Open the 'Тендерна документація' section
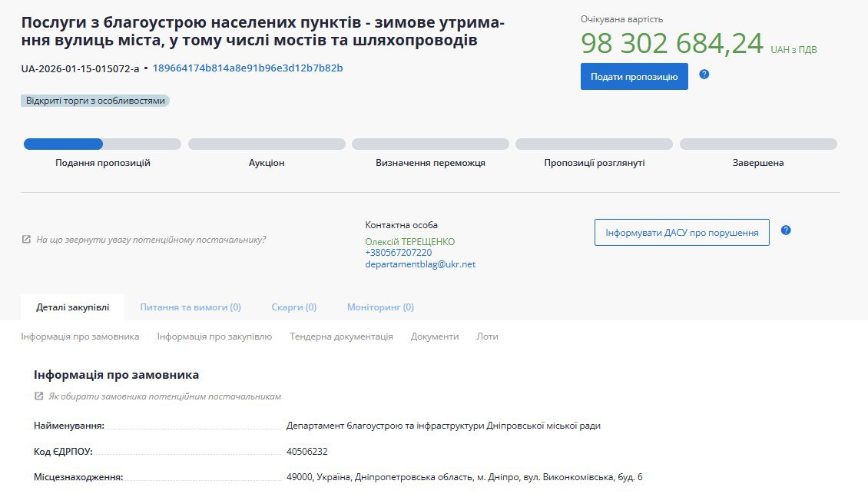The width and height of the screenshot is (868, 494). pos(341,336)
